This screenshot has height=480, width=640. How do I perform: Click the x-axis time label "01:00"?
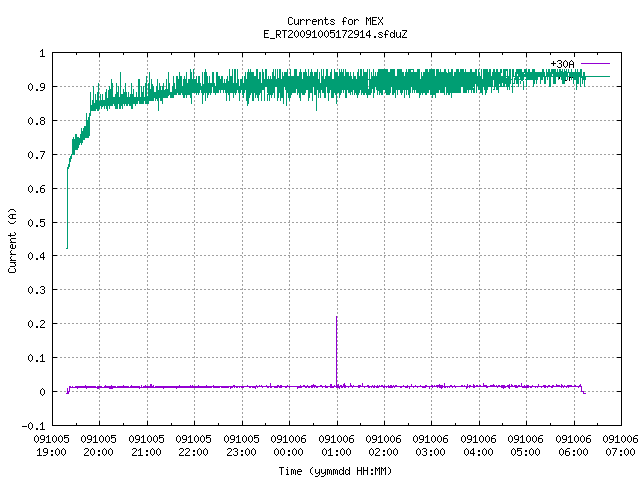[x=336, y=452]
